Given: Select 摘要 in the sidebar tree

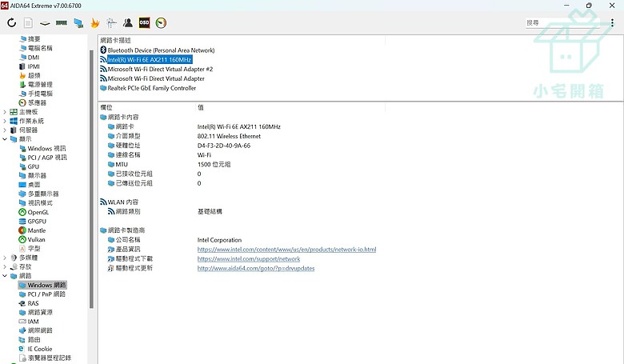Looking at the screenshot, I should point(30,39).
